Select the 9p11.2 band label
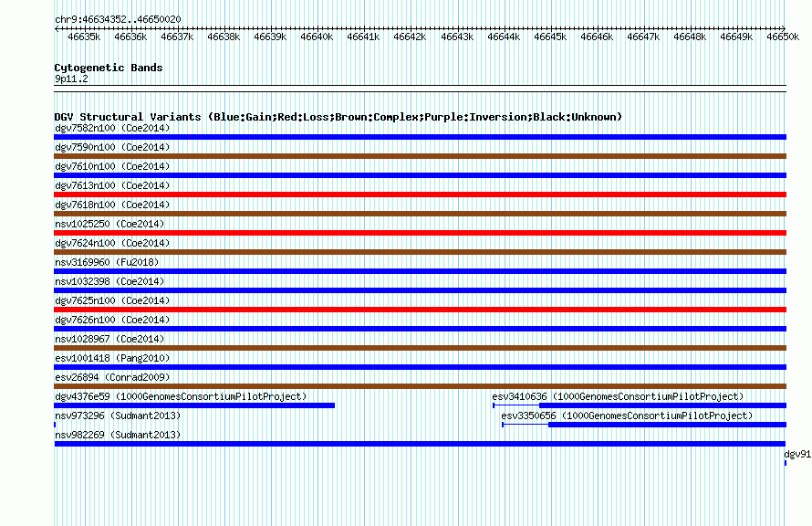 pyautogui.click(x=71, y=79)
